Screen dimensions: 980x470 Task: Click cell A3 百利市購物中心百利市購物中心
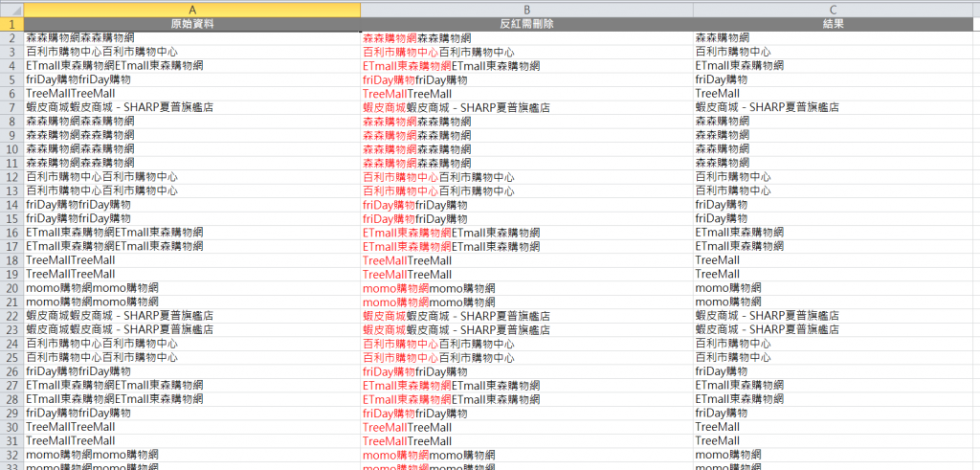[191, 52]
